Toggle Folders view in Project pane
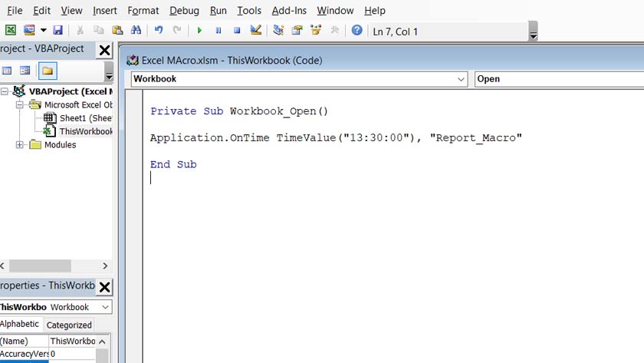Viewport: 644px width, 363px height. coord(48,71)
